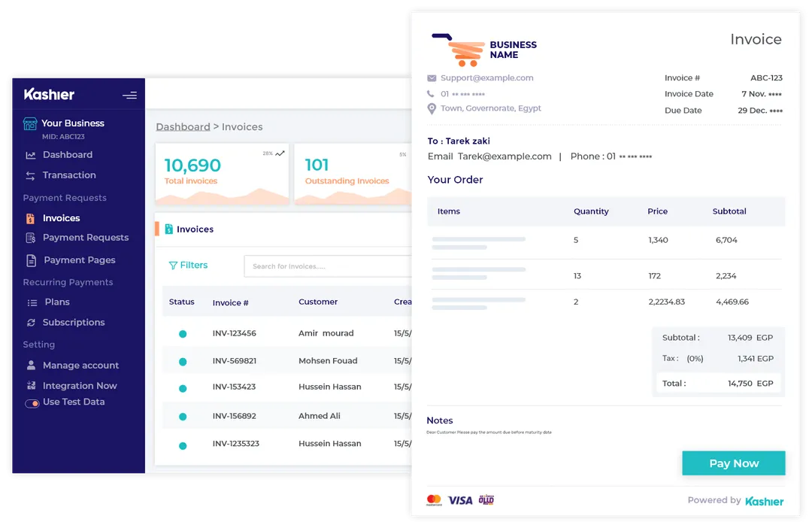Click the Pay Now button
The width and height of the screenshot is (812, 528).
click(734, 463)
